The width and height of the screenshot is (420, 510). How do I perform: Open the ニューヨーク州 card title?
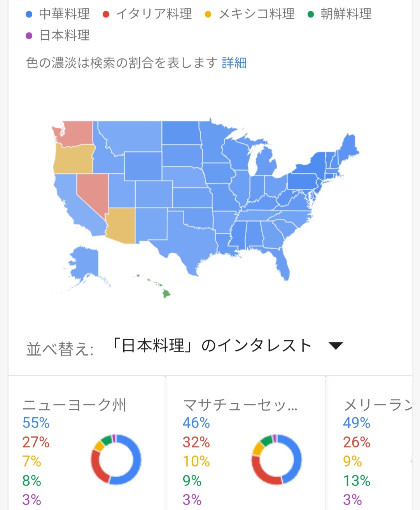click(x=74, y=405)
